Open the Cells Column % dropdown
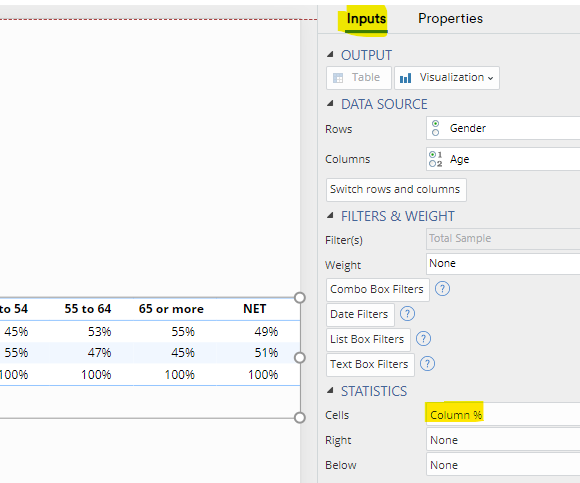Image resolution: width=580 pixels, height=483 pixels. (x=503, y=415)
